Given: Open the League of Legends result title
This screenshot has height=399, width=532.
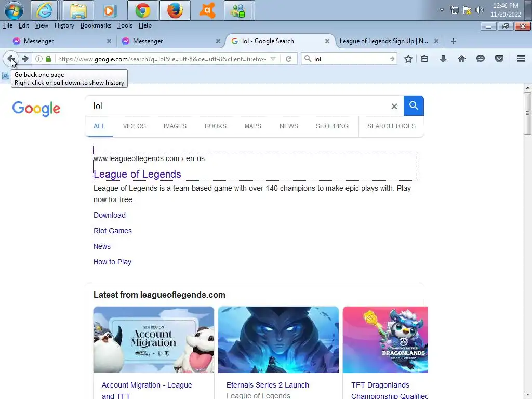Looking at the screenshot, I should 137,174.
